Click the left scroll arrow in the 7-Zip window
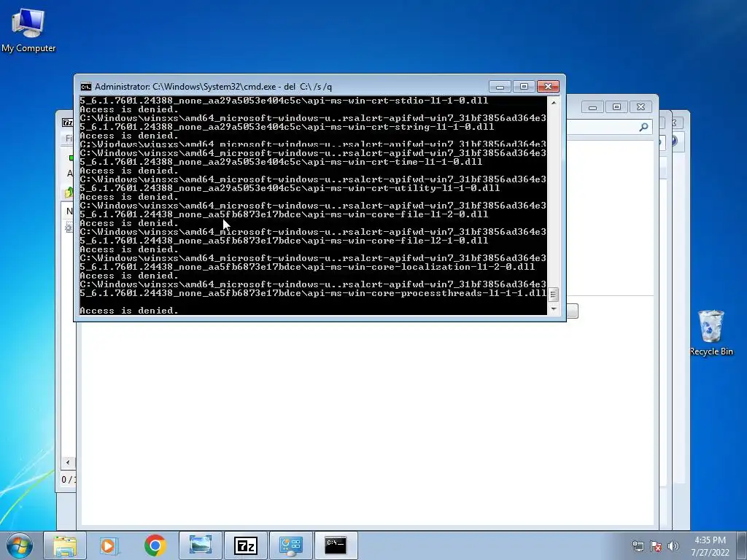Viewport: 747px width, 560px height. click(68, 462)
